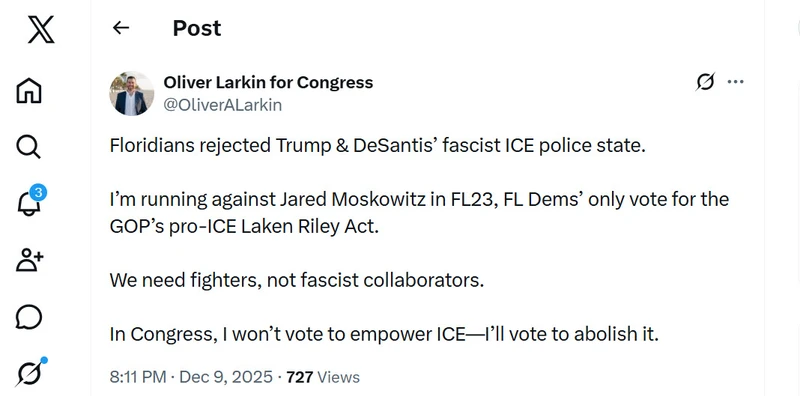Go back using the left arrow
The height and width of the screenshot is (396, 800).
pyautogui.click(x=121, y=28)
